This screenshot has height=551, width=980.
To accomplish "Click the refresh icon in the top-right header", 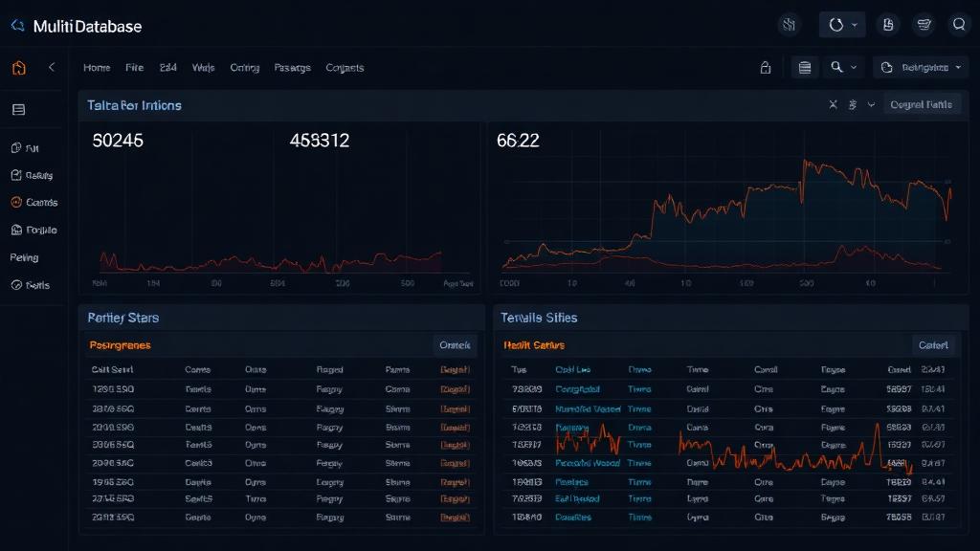I will (x=836, y=24).
